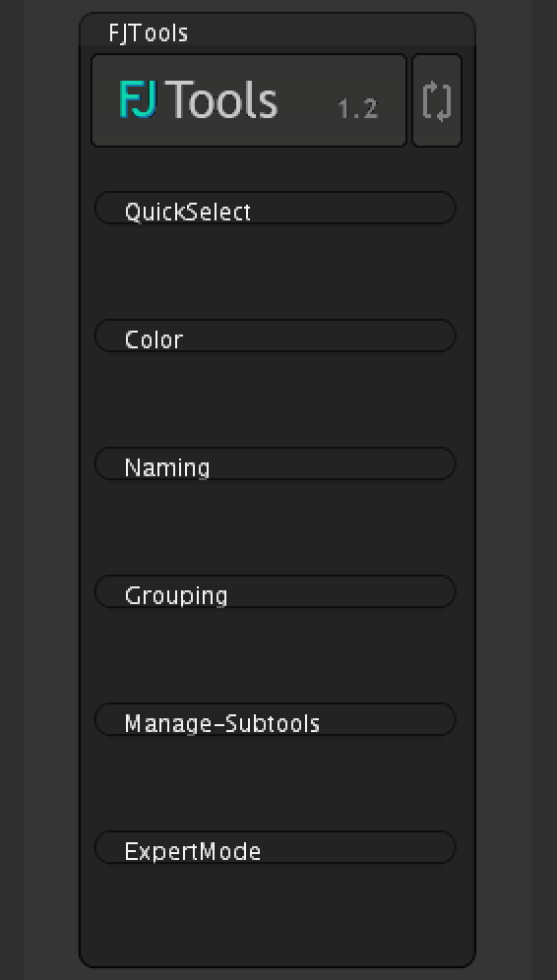
Task: Select the Color header bar
Action: [276, 336]
